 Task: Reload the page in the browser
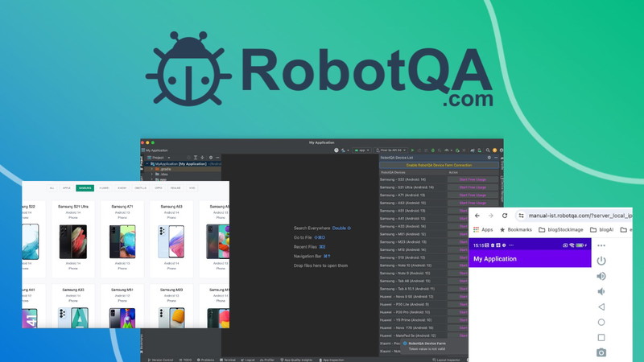point(505,216)
